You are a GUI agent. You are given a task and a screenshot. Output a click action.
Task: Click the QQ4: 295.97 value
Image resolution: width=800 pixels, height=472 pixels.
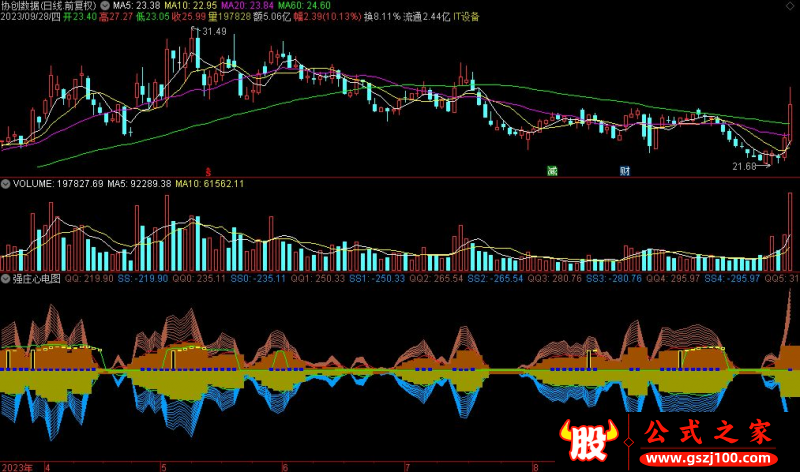click(673, 279)
